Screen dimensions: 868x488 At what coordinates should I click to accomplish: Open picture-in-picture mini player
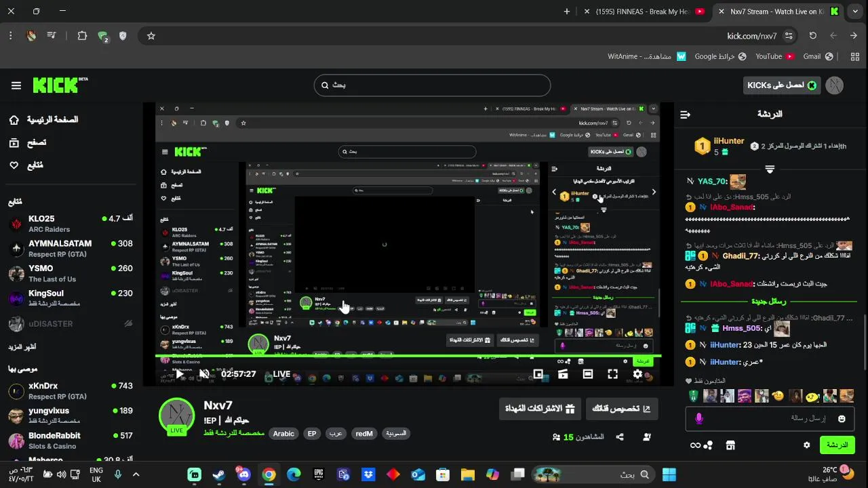coord(538,374)
